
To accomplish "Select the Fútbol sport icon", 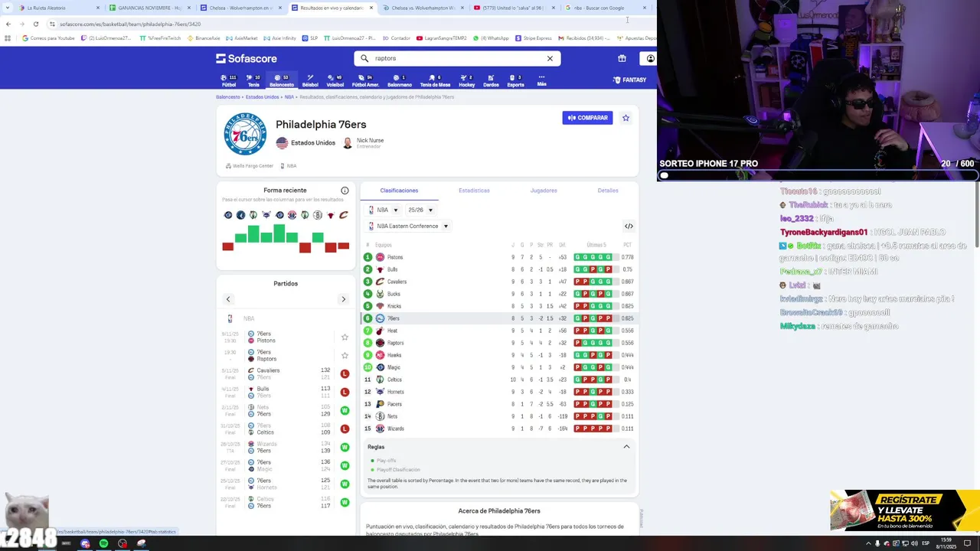I will click(228, 80).
